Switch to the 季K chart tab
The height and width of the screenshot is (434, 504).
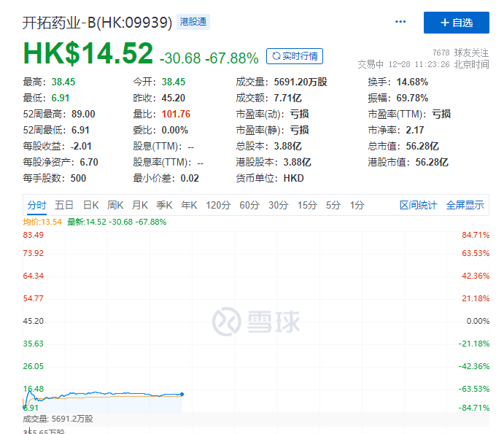[x=164, y=205]
